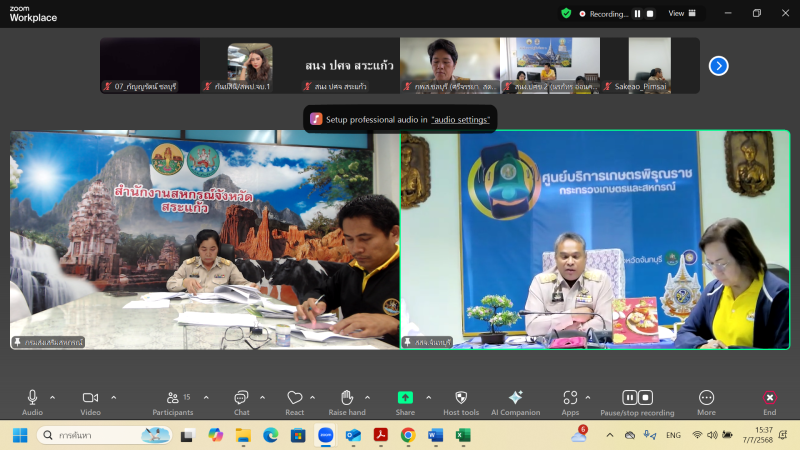800x450 pixels.
Task: Open the View layout menu
Action: [x=680, y=14]
